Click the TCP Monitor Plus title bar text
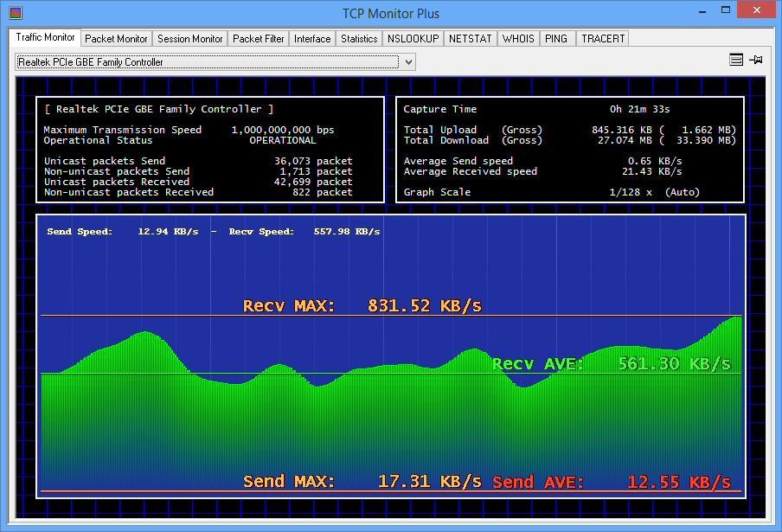This screenshot has height=532, width=782. (390, 14)
